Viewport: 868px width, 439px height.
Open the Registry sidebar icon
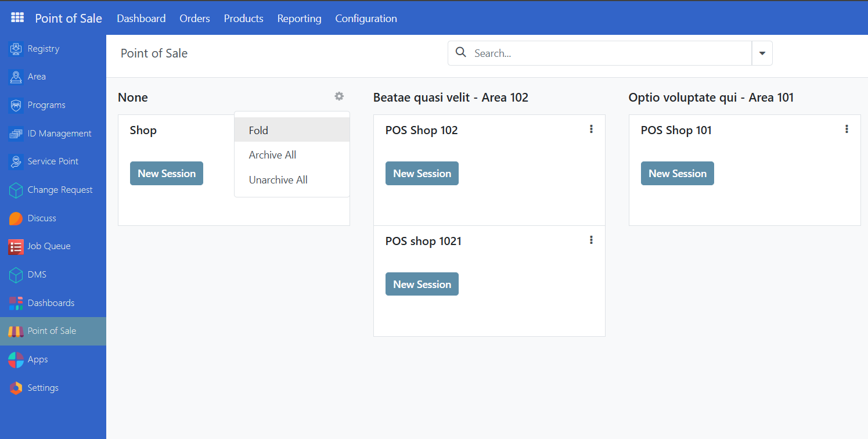(x=16, y=49)
